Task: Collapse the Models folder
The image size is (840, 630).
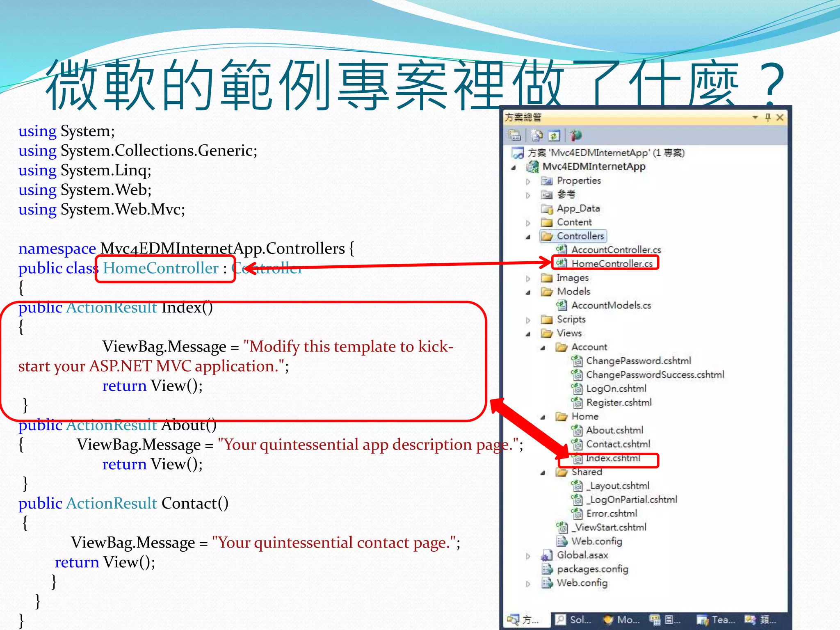Action: (x=528, y=293)
